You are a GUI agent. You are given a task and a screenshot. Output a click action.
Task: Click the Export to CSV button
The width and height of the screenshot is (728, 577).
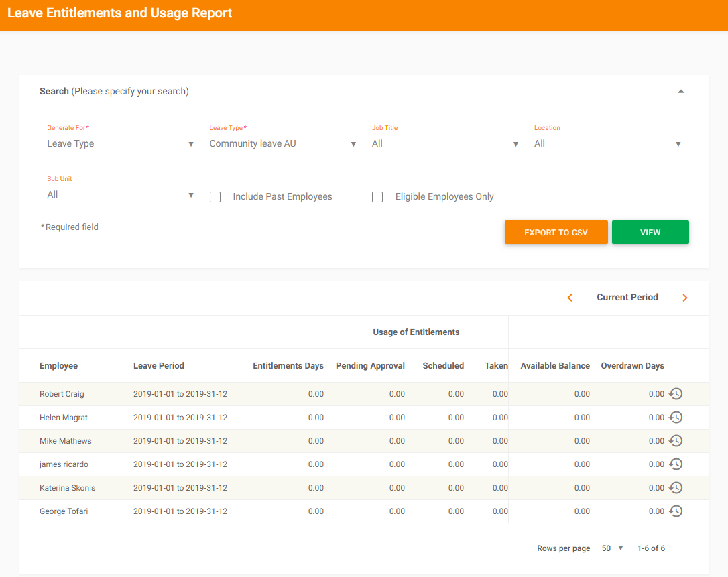coord(556,232)
